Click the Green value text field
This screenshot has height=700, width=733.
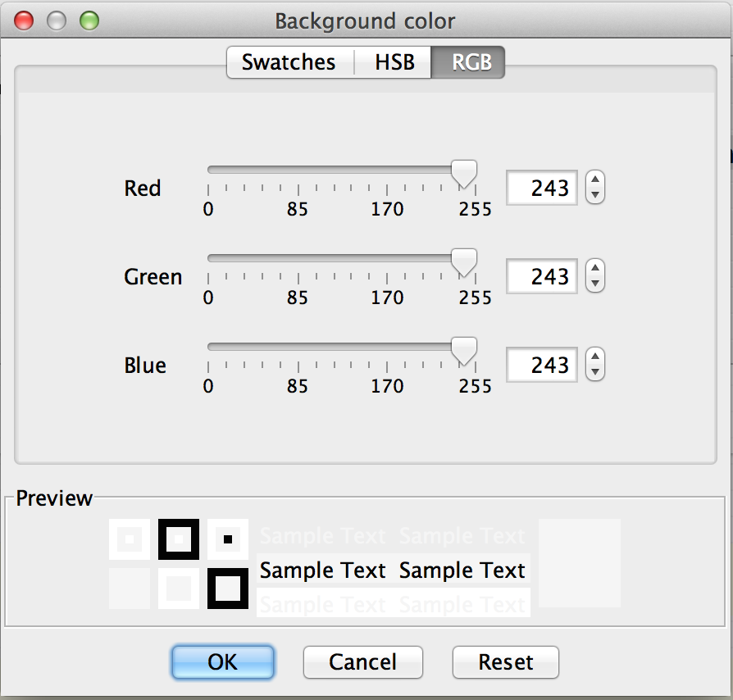coord(542,277)
